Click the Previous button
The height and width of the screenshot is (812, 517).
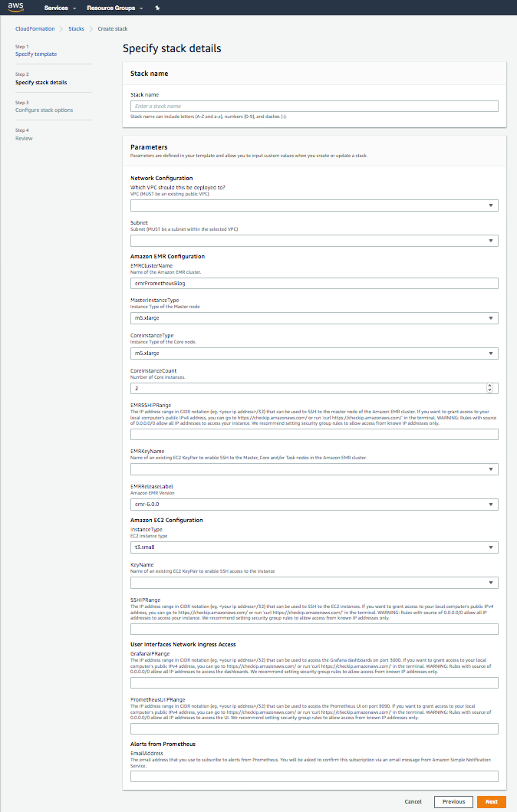[x=453, y=801]
